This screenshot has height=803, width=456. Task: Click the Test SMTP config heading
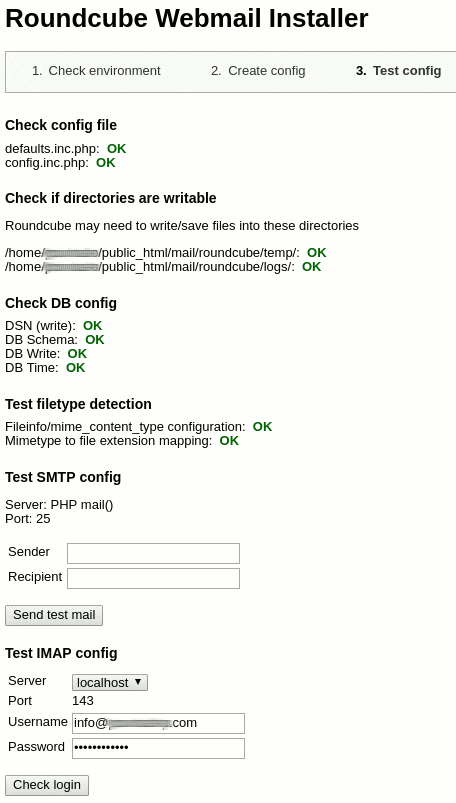coord(63,477)
